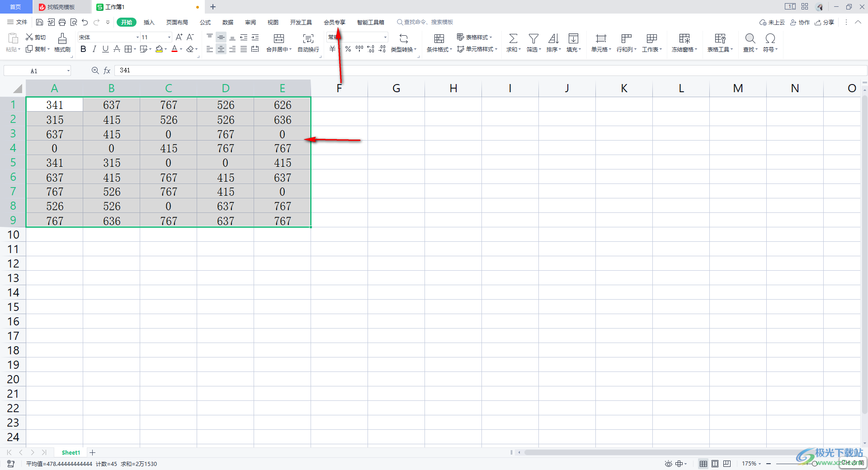Switch to Page Layout view in status bar
This screenshot has height=470, width=868.
pos(715,464)
